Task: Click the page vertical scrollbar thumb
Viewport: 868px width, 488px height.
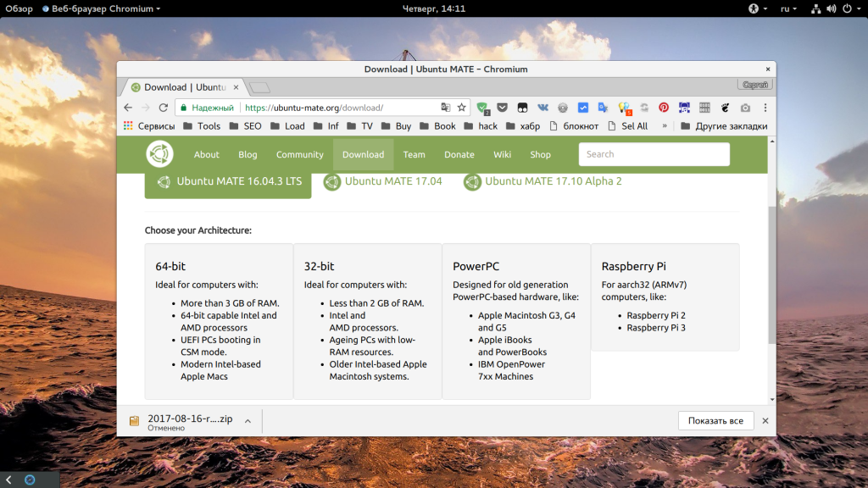Action: [772, 275]
